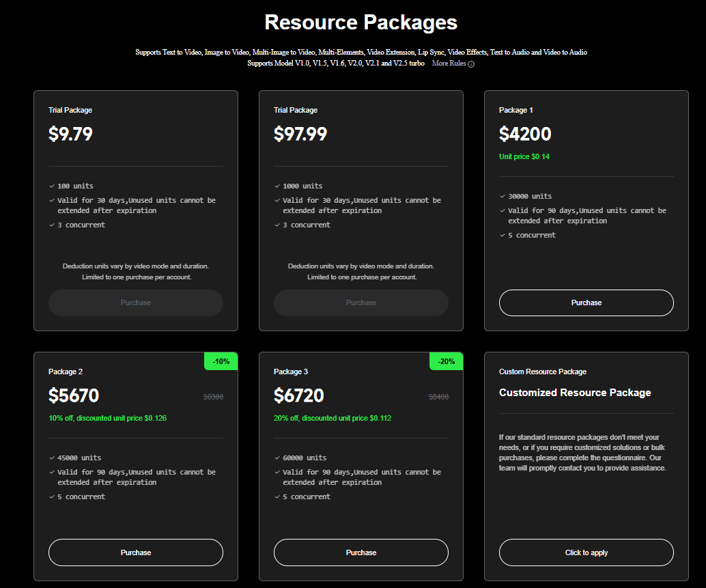This screenshot has height=588, width=706.
Task: Click the crossed-out $6300 original price
Action: [x=213, y=397]
